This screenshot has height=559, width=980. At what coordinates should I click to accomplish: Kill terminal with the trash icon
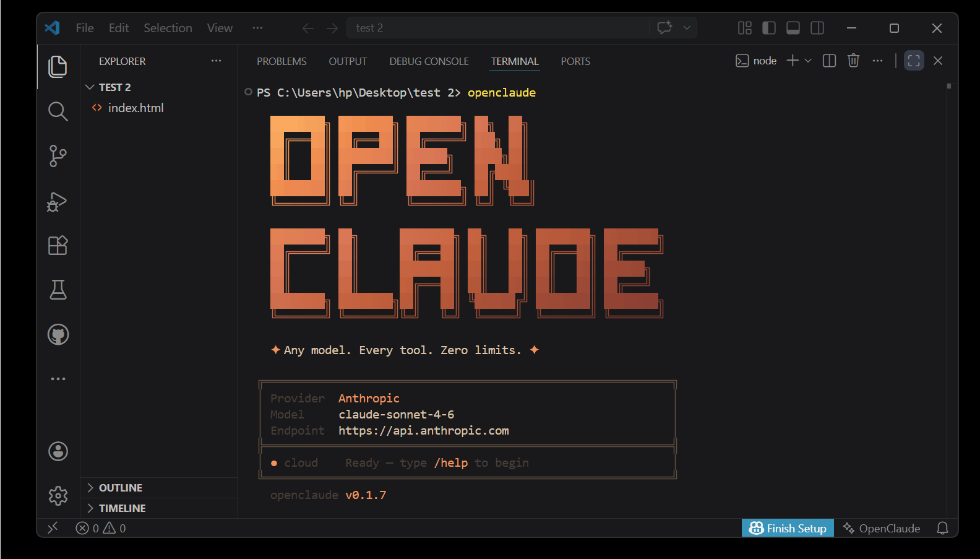853,61
